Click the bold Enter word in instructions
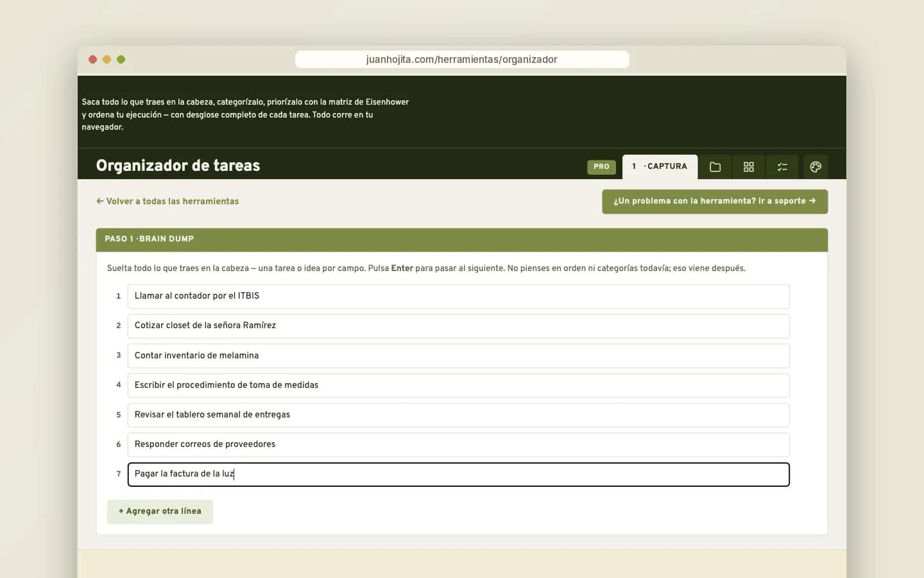 click(x=402, y=268)
